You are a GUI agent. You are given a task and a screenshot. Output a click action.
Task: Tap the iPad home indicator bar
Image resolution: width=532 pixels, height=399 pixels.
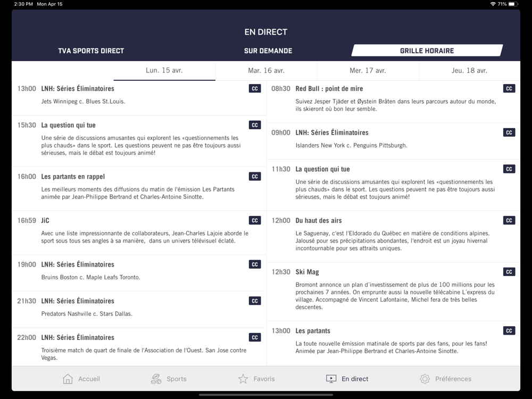265,395
